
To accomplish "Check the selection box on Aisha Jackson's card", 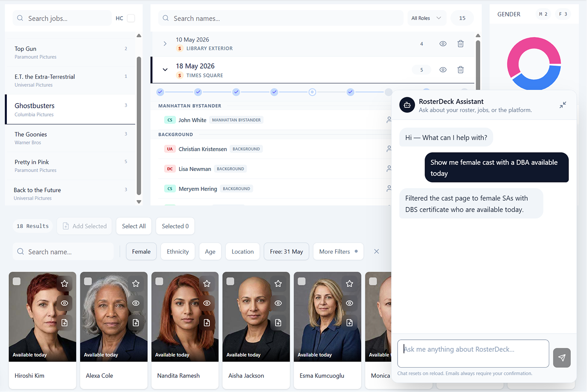I will (x=231, y=281).
